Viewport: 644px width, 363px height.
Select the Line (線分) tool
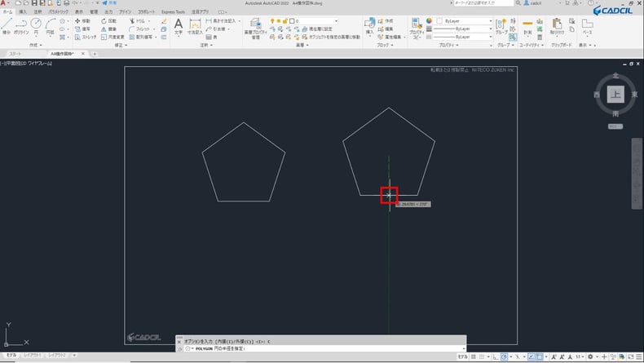tap(7, 26)
